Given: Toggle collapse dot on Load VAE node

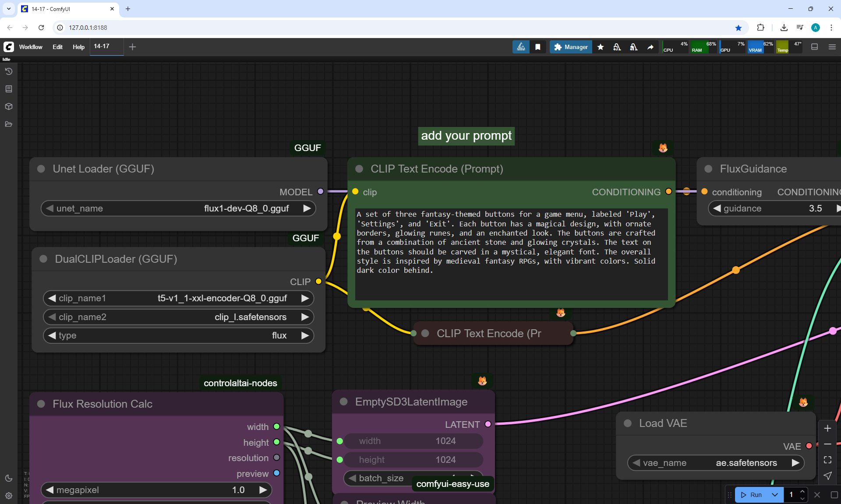Looking at the screenshot, I should [628, 423].
